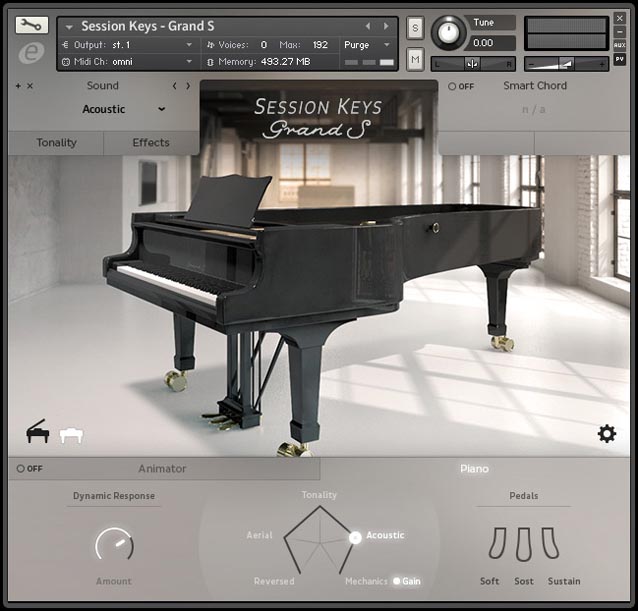
Task: Select the white closed-lid piano icon
Action: pyautogui.click(x=71, y=435)
